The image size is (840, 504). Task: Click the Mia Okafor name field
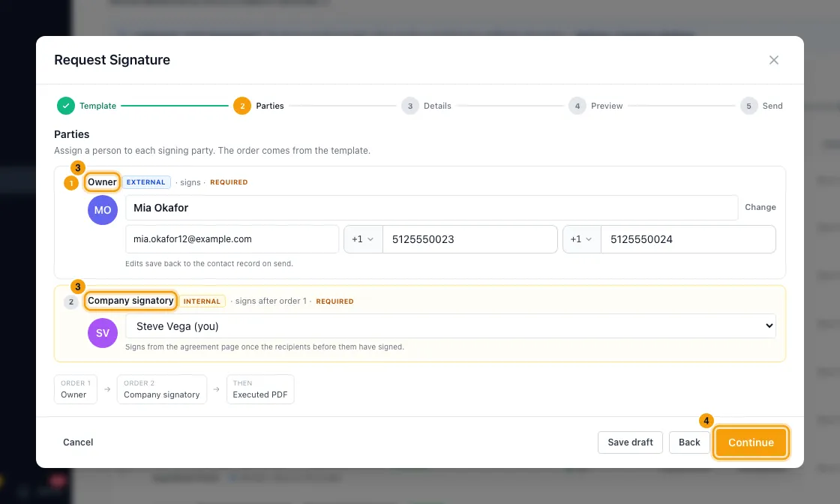[432, 208]
